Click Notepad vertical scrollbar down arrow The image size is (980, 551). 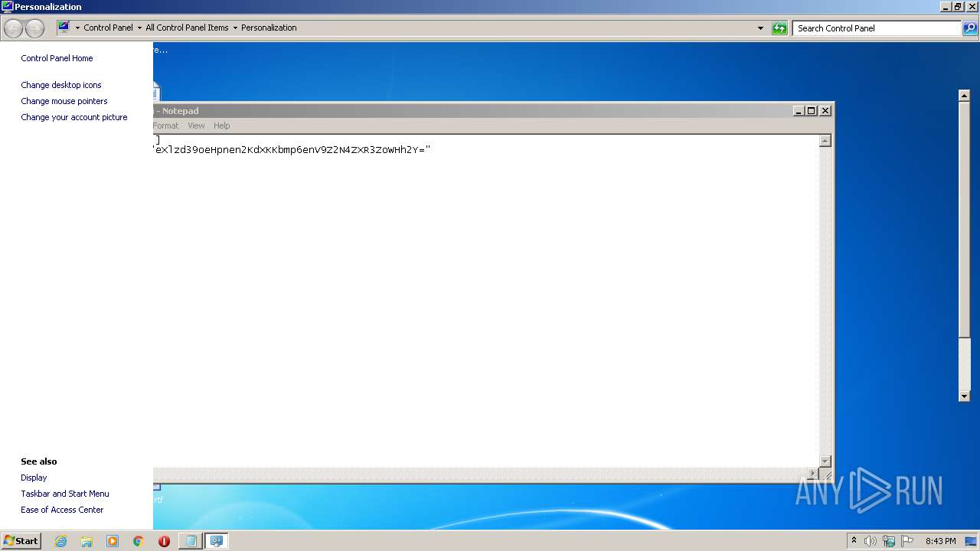(825, 461)
